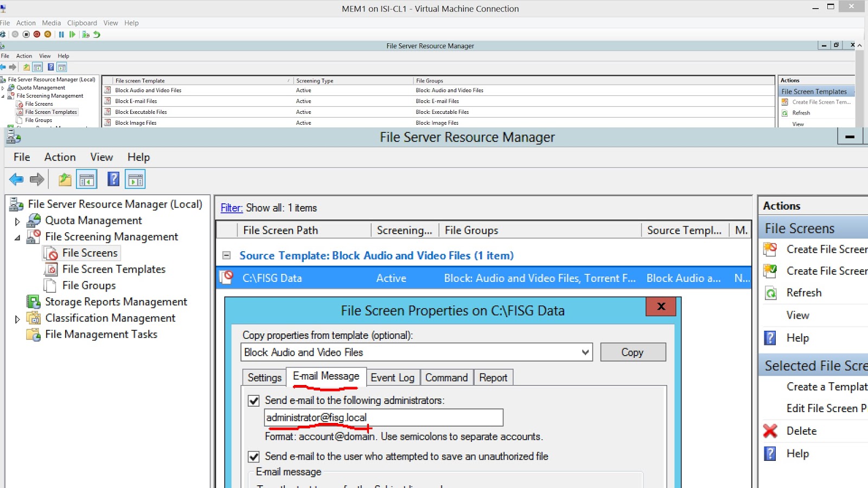The image size is (868, 488).
Task: Click the Help question mark icon
Action: (113, 179)
